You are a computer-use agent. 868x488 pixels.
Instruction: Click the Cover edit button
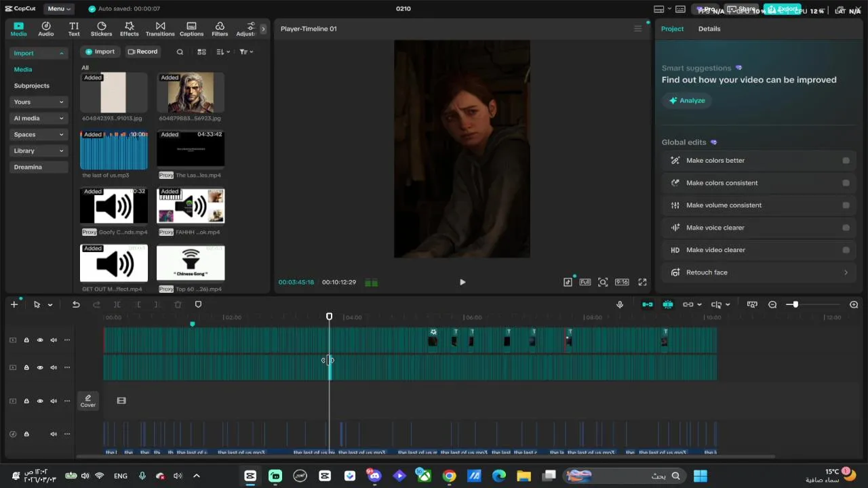(x=88, y=401)
